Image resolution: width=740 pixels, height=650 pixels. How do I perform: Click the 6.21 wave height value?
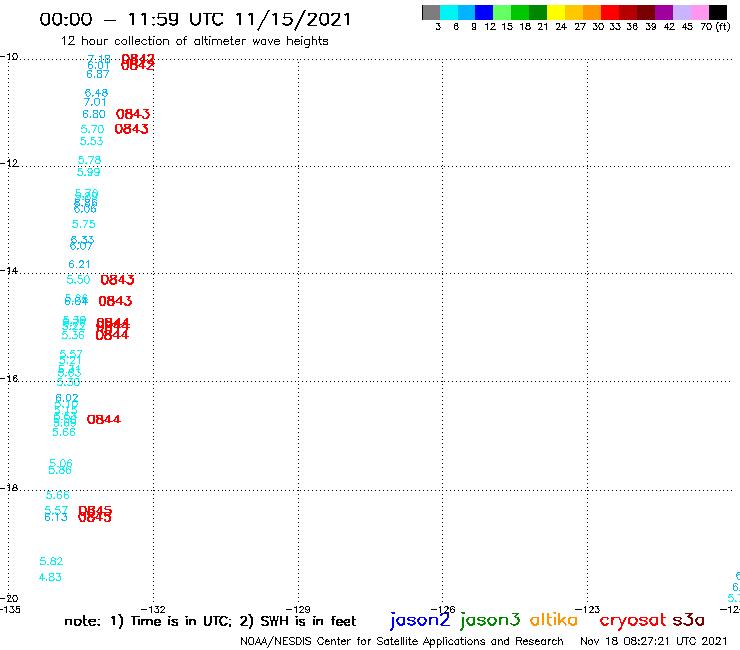point(79,264)
